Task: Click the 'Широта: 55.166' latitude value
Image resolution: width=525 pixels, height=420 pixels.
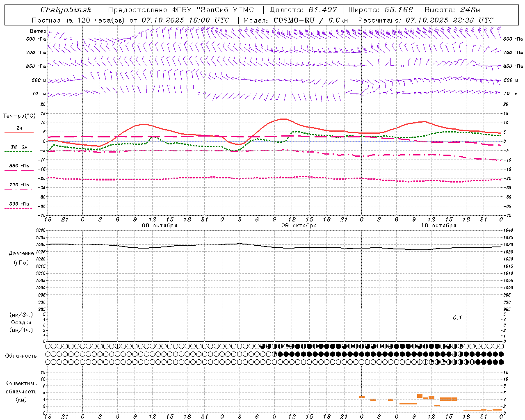Action: coord(380,10)
